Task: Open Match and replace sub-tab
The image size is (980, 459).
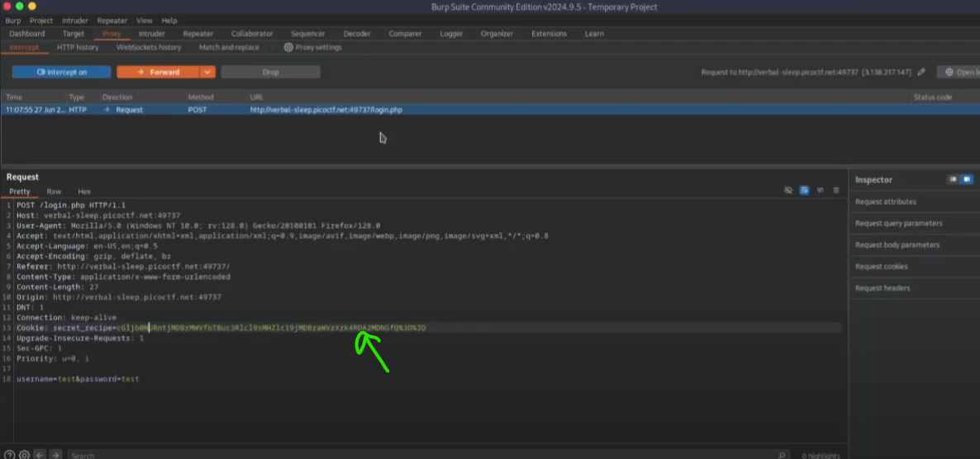Action: pos(229,47)
